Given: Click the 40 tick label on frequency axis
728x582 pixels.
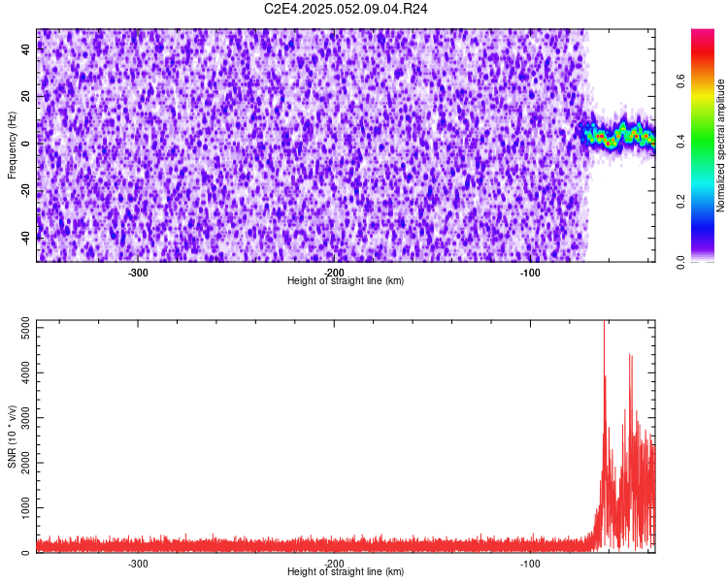Looking at the screenshot, I should (x=26, y=48).
